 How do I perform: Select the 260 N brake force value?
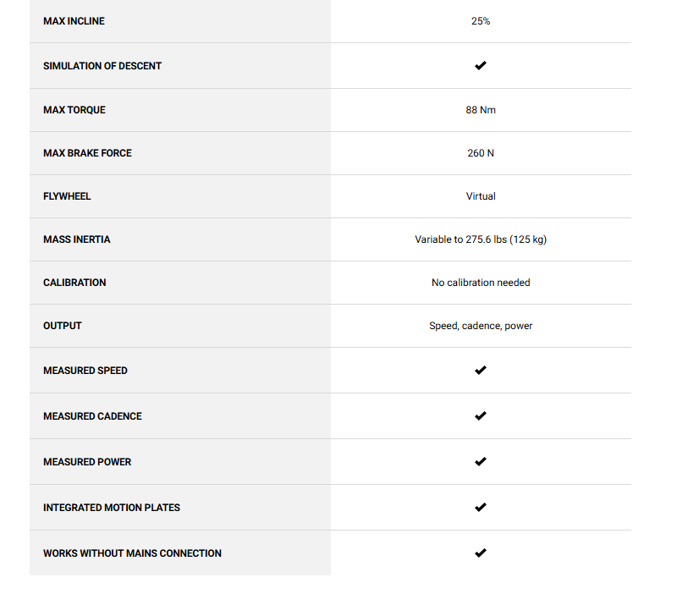tap(481, 153)
